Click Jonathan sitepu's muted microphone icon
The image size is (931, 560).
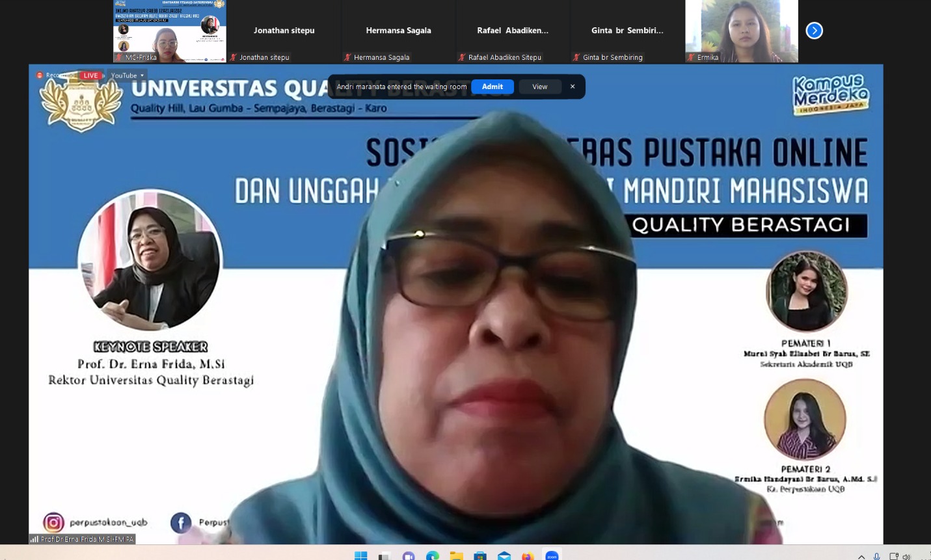(x=234, y=57)
